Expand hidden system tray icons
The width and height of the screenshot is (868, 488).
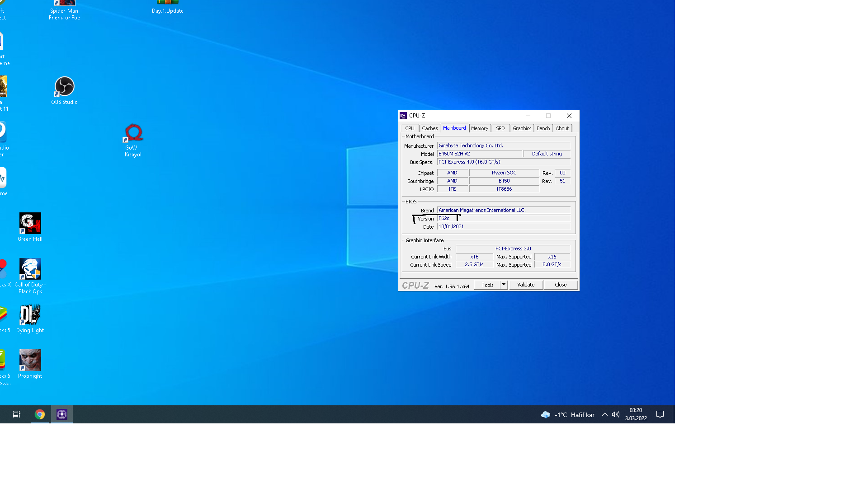tap(604, 414)
